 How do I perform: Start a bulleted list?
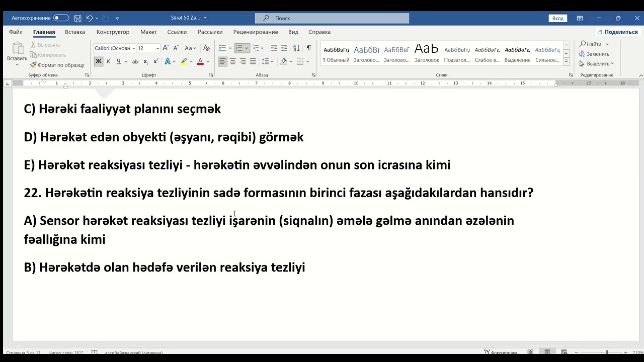[222, 48]
